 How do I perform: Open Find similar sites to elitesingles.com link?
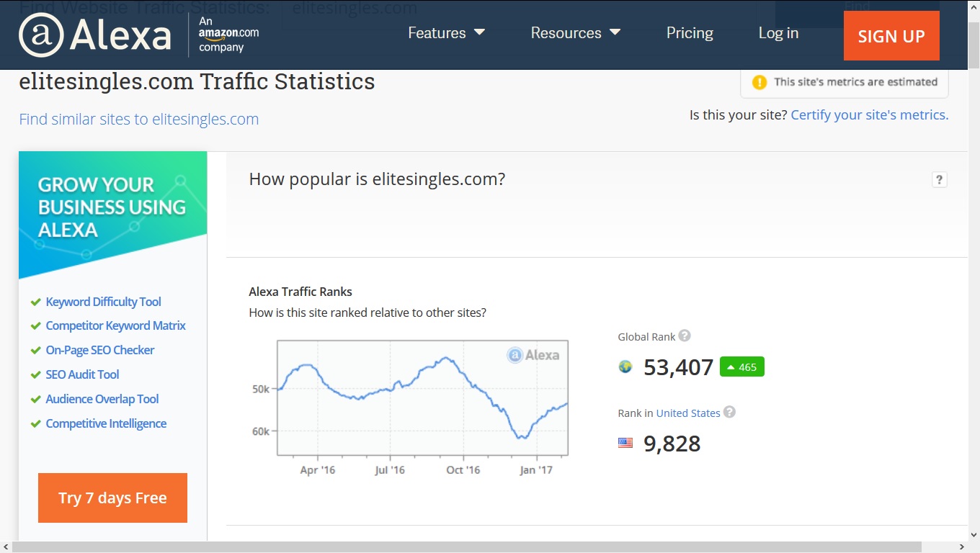[138, 120]
